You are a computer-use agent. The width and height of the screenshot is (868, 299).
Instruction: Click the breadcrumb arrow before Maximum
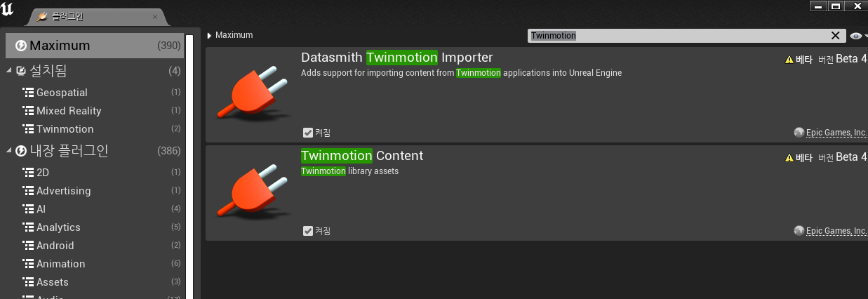209,35
